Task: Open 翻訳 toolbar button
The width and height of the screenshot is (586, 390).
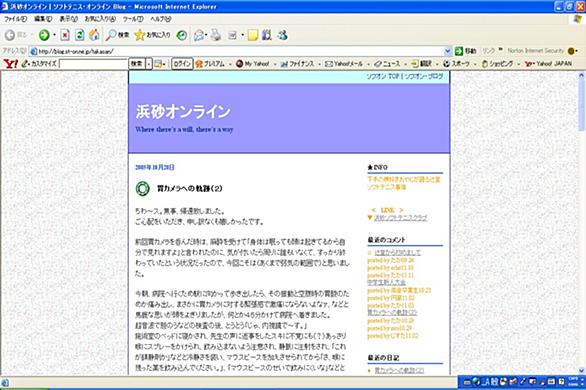Action: pyautogui.click(x=422, y=64)
